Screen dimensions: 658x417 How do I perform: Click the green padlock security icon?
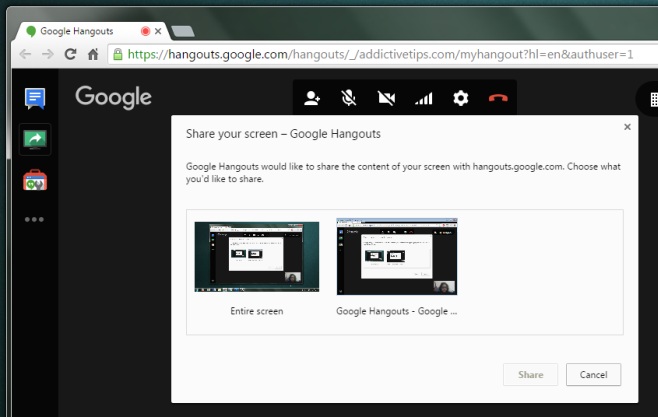(118, 54)
